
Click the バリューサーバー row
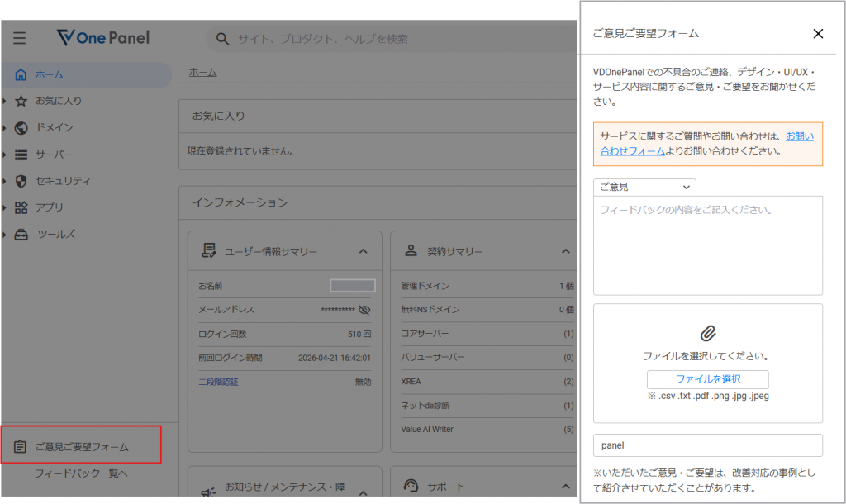pos(487,357)
